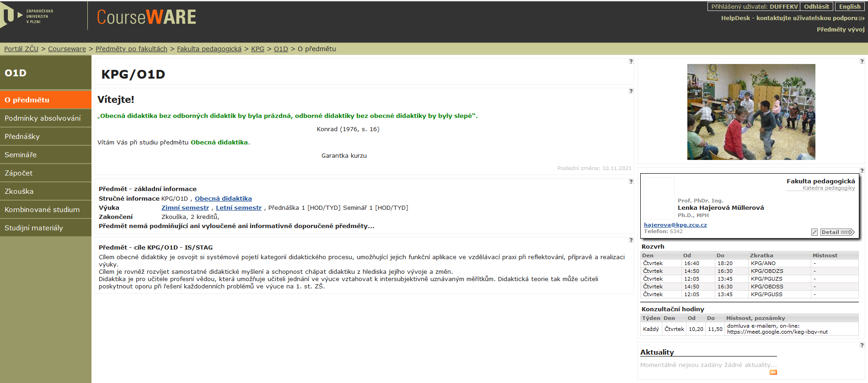Click the pencil edit icon on teacher card

pyautogui.click(x=814, y=232)
